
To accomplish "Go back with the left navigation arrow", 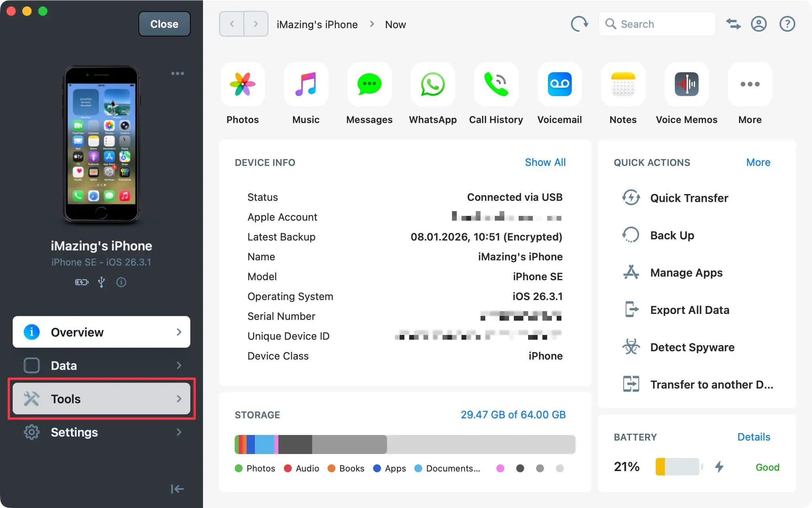I will pyautogui.click(x=232, y=24).
